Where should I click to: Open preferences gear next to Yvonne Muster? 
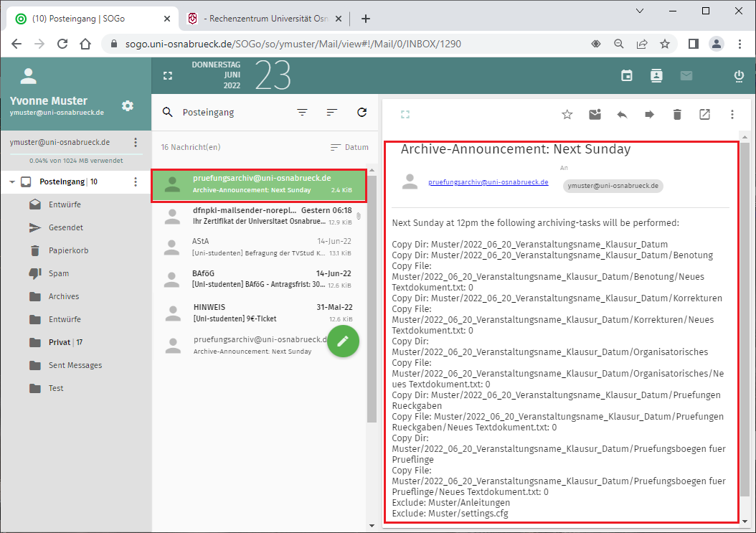pos(128,106)
